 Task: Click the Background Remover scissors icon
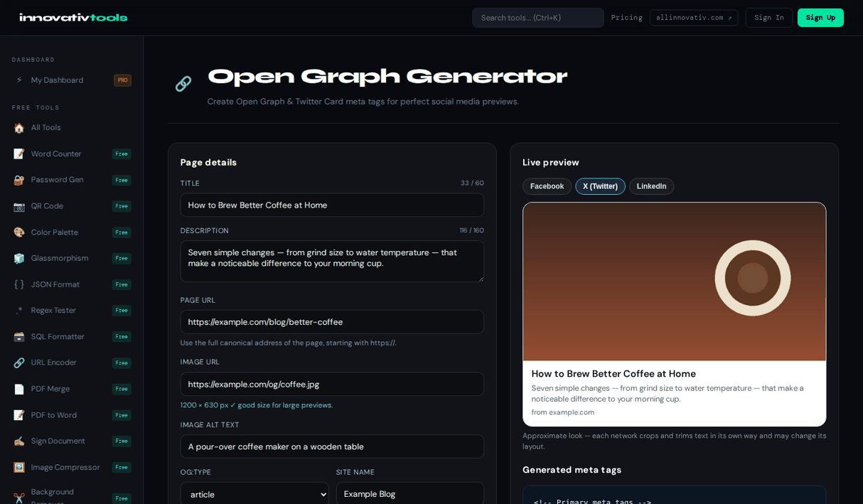pos(19,498)
